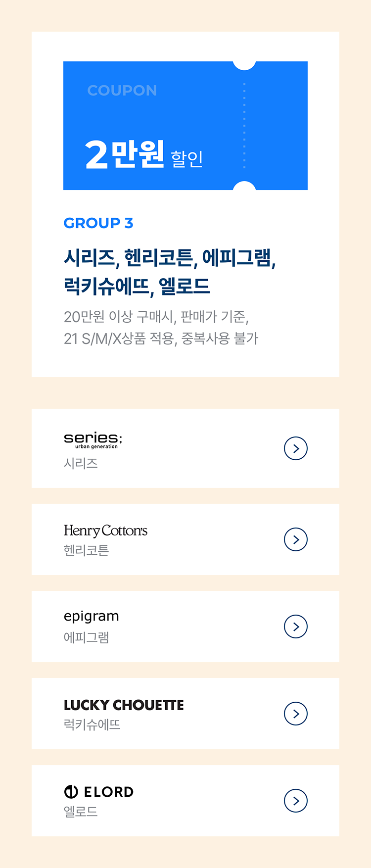Click the 에피그램 brand name

pyautogui.click(x=86, y=637)
